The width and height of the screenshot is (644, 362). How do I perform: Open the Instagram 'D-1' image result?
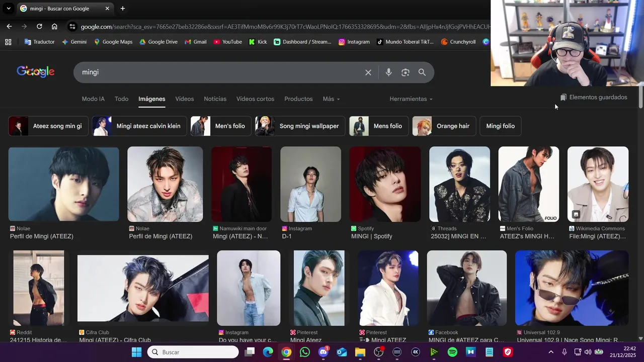310,184
